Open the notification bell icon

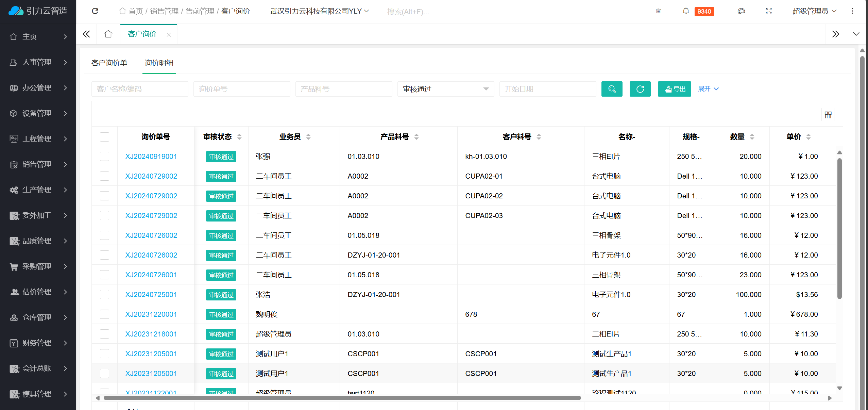pyautogui.click(x=685, y=11)
